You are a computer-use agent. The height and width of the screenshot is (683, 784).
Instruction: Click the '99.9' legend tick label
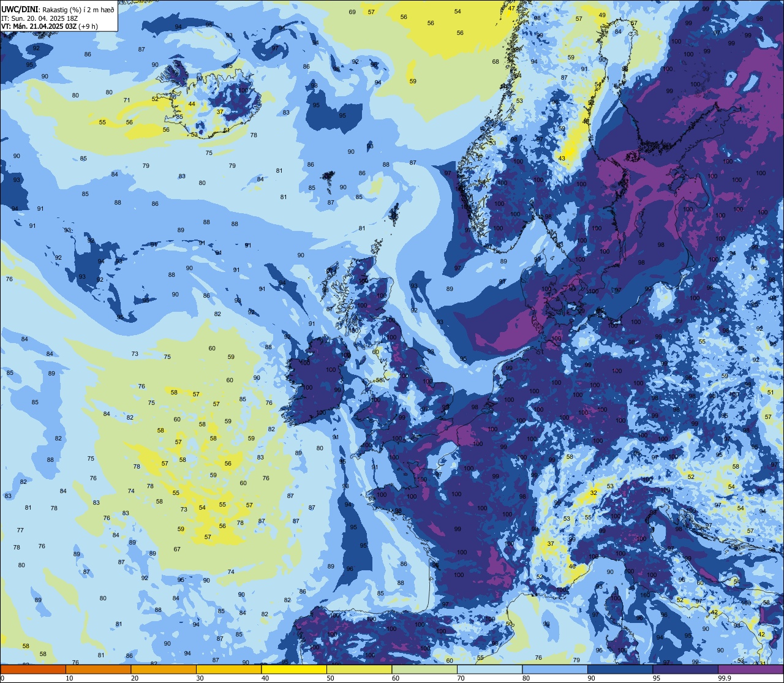(x=725, y=678)
